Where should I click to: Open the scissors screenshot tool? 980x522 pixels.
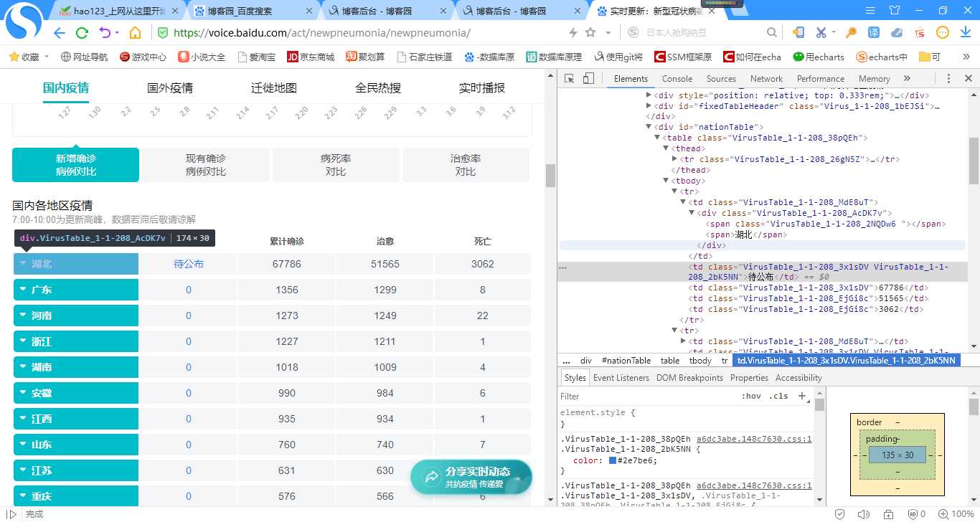(x=822, y=32)
